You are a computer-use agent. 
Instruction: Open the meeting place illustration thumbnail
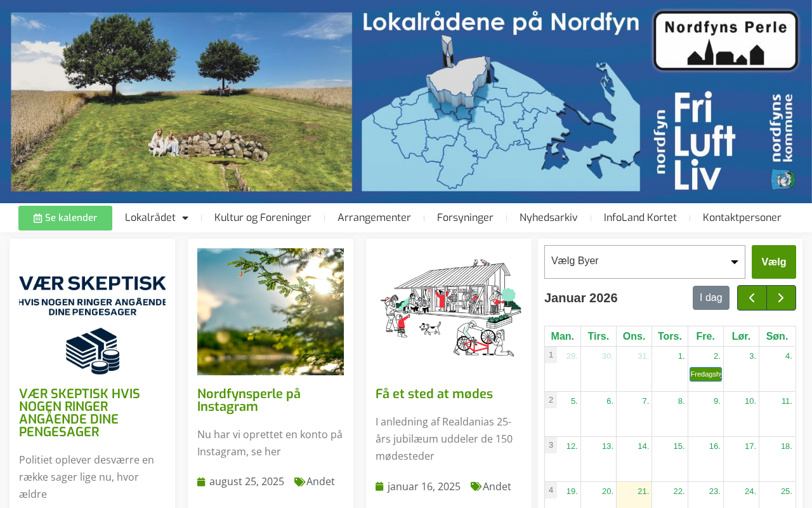[x=449, y=312]
